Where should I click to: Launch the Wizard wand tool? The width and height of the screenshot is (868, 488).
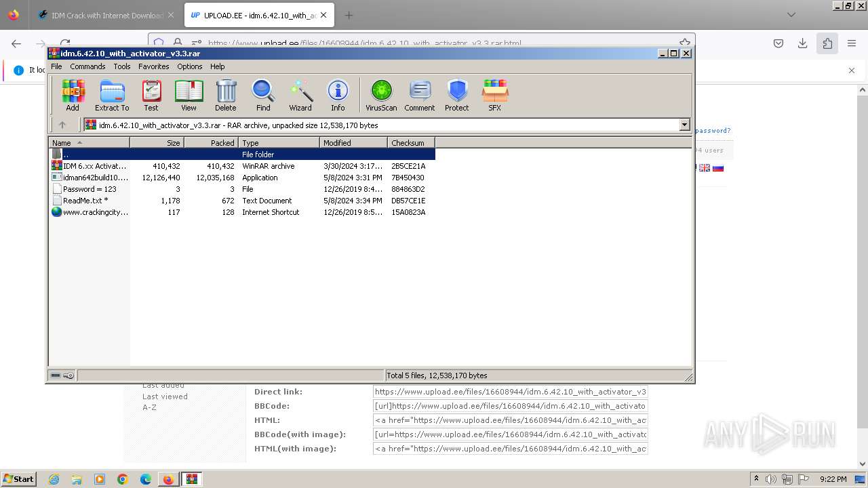(x=300, y=95)
